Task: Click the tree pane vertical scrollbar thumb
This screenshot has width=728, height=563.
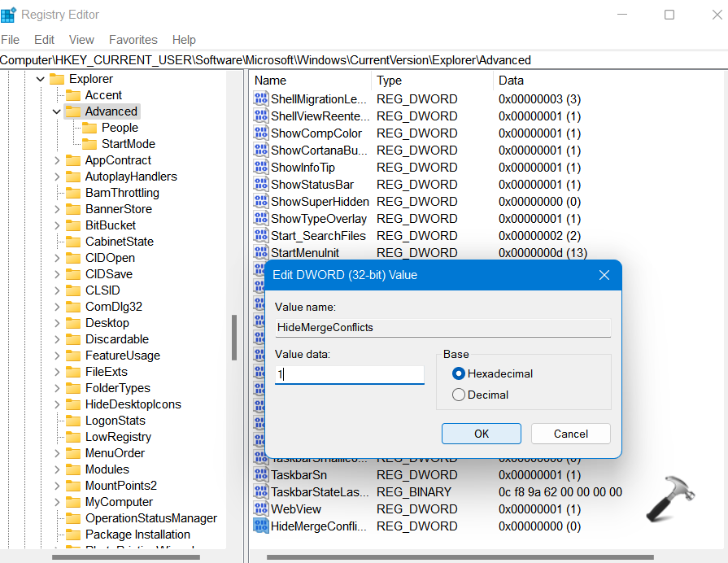Action: click(234, 337)
